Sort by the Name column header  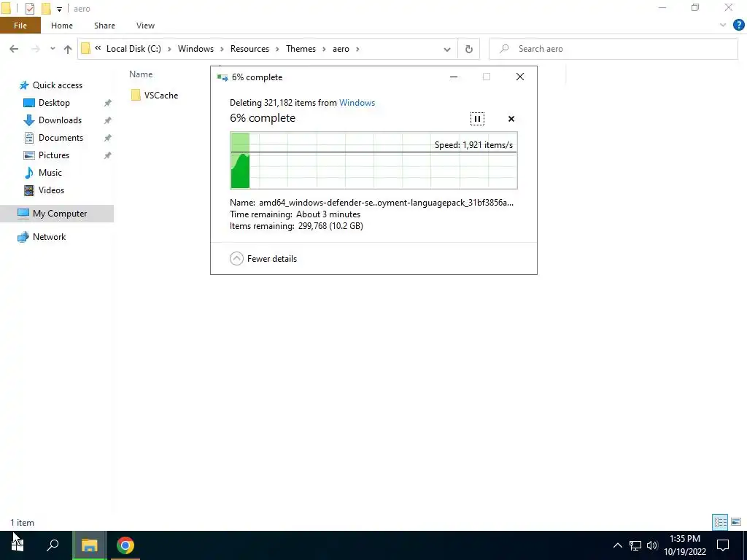(x=141, y=74)
